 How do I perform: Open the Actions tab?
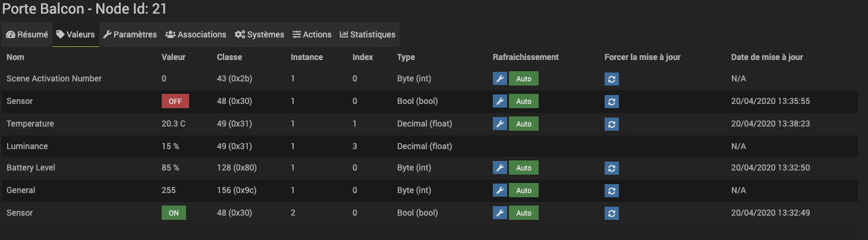[312, 34]
